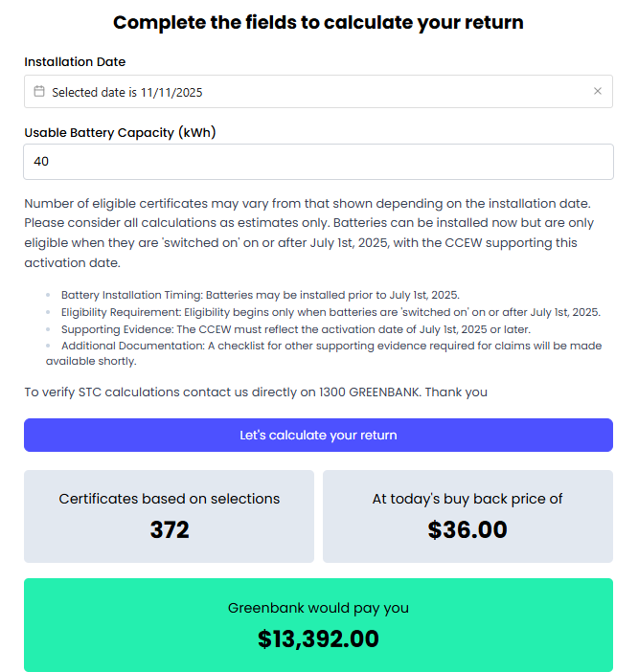
Task: Click the page heading about calculating return
Action: pyautogui.click(x=318, y=22)
